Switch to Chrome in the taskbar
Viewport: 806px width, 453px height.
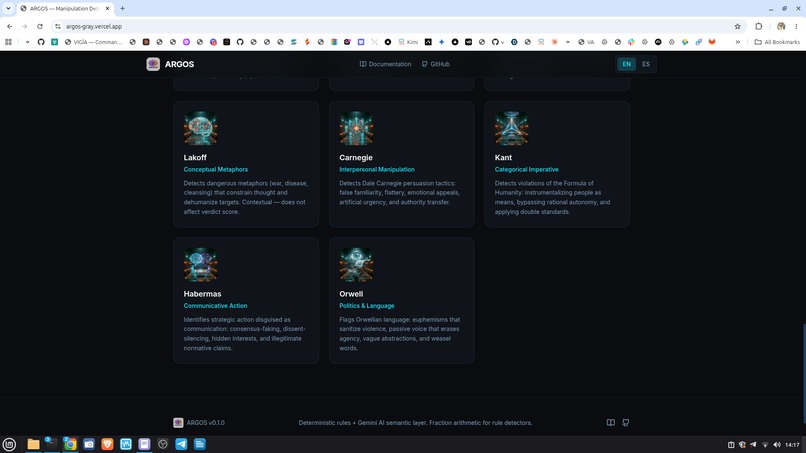pyautogui.click(x=70, y=444)
